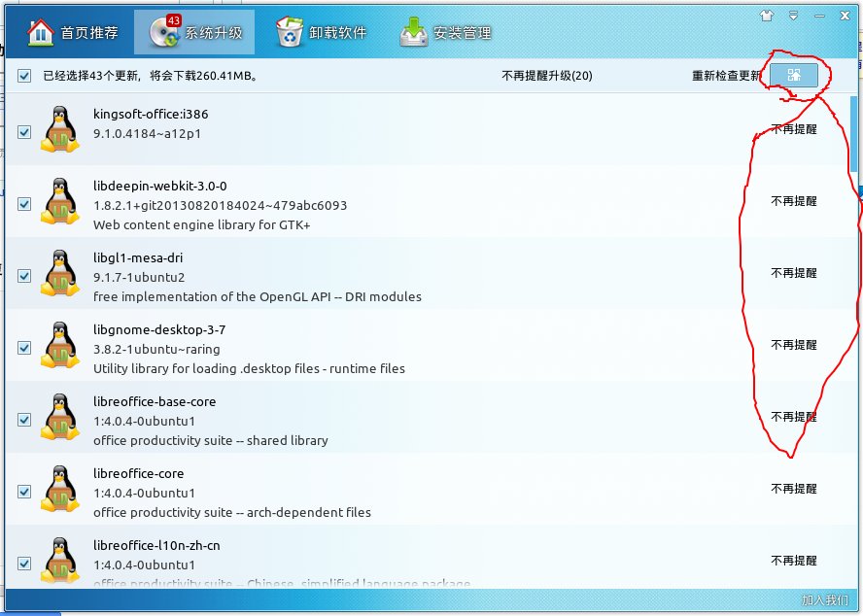
Task: Click the penguin icon of libgl1-mesa-dri
Action: pyautogui.click(x=60, y=273)
